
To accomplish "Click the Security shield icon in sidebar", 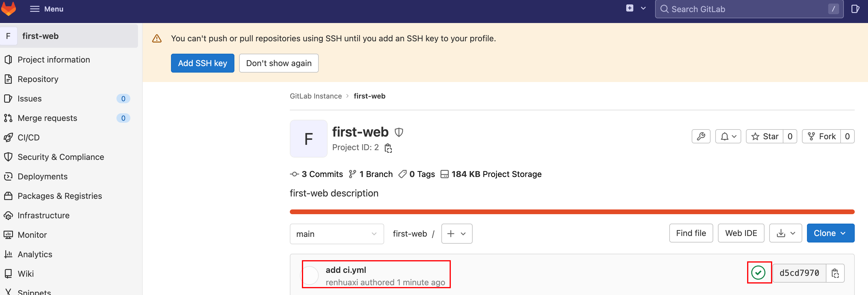I will coord(9,157).
